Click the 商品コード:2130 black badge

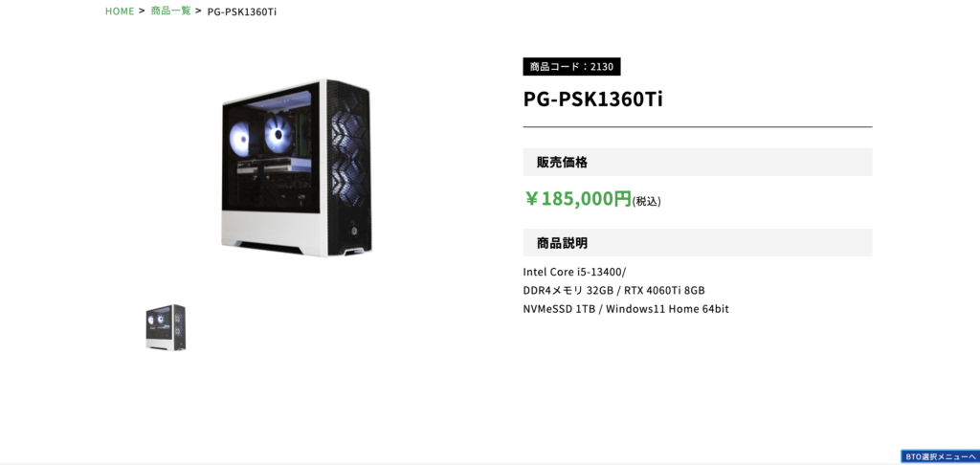571,66
